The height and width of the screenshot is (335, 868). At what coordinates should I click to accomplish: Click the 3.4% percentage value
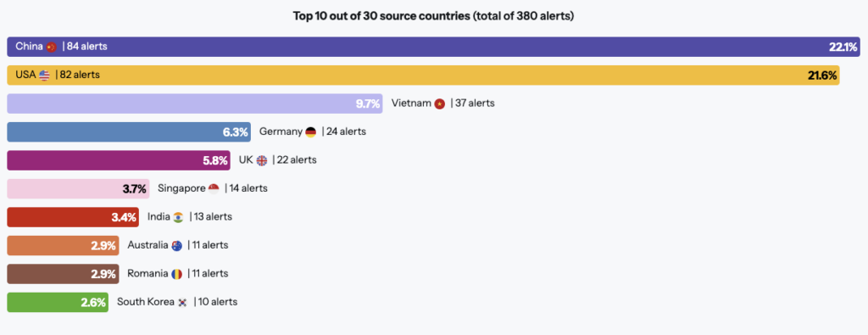coord(124,218)
